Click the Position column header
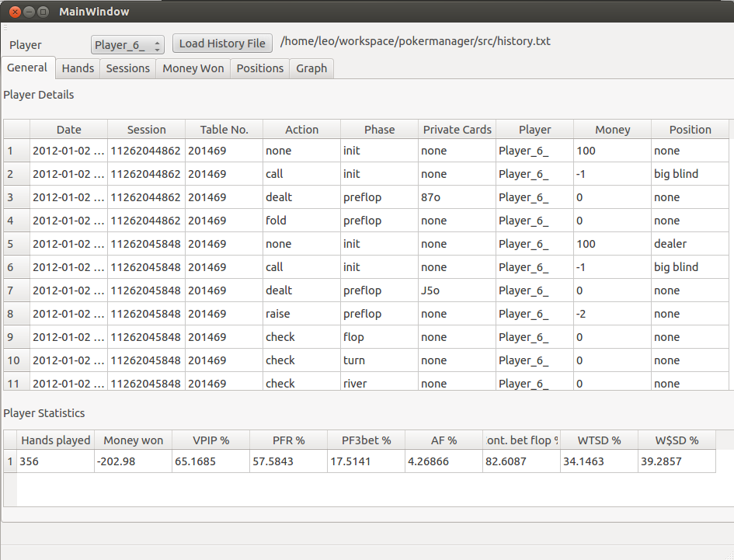Image resolution: width=734 pixels, height=560 pixels. [691, 129]
